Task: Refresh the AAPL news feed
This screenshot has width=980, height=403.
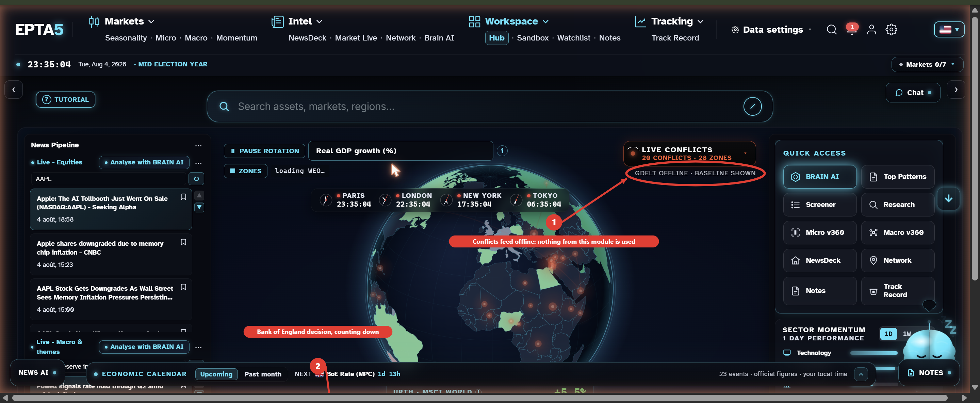Action: click(196, 179)
